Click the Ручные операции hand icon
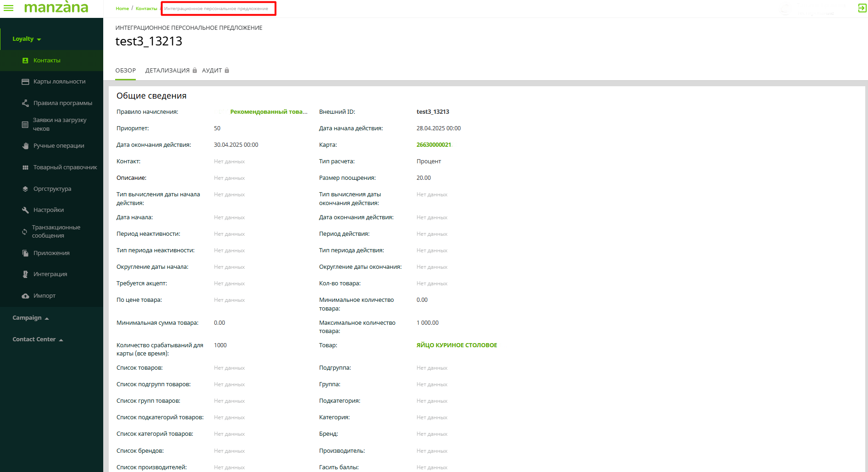 pyautogui.click(x=25, y=146)
